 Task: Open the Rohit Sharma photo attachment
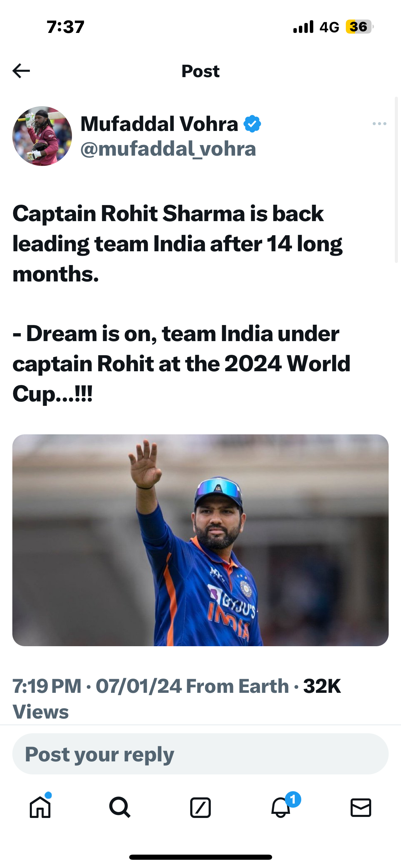coord(200,540)
